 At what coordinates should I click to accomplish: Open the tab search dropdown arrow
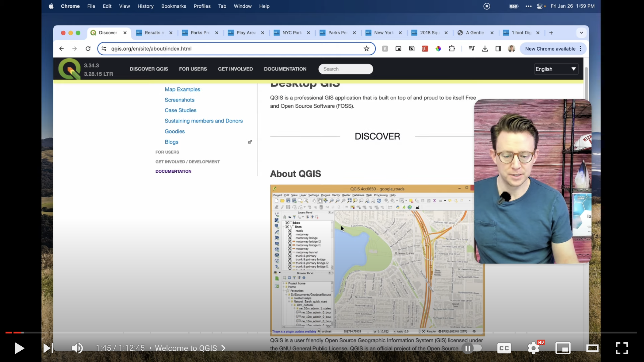pyautogui.click(x=581, y=33)
